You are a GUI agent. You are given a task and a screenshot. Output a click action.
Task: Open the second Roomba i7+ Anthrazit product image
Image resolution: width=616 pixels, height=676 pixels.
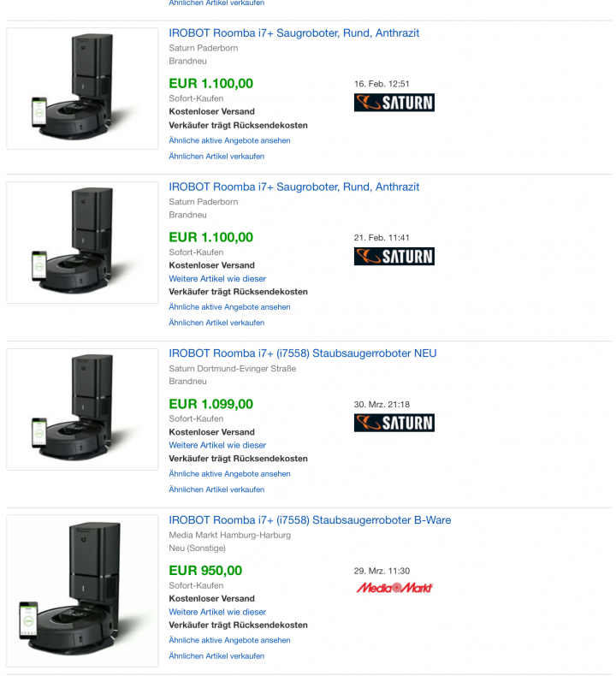tap(82, 242)
